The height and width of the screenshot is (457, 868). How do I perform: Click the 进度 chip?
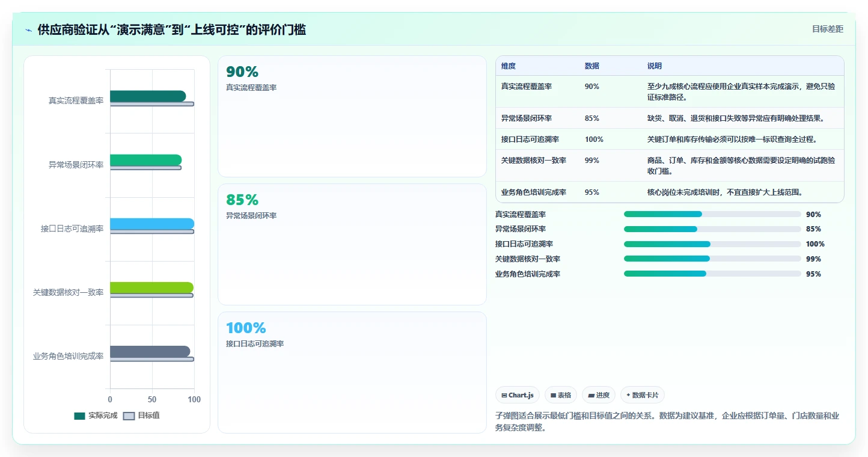pyautogui.click(x=599, y=395)
